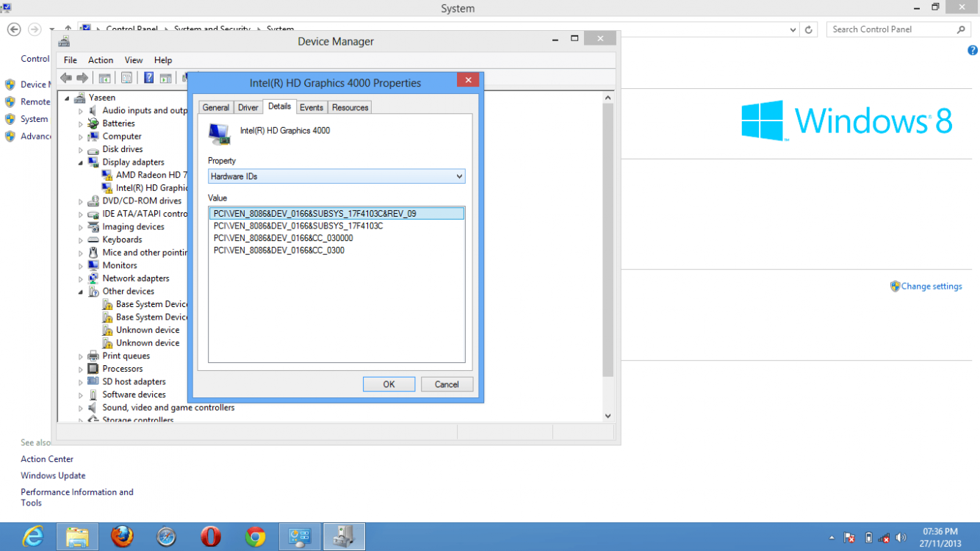Click the Action Center flag tray icon
Screen dimensions: 980x551
click(850, 538)
